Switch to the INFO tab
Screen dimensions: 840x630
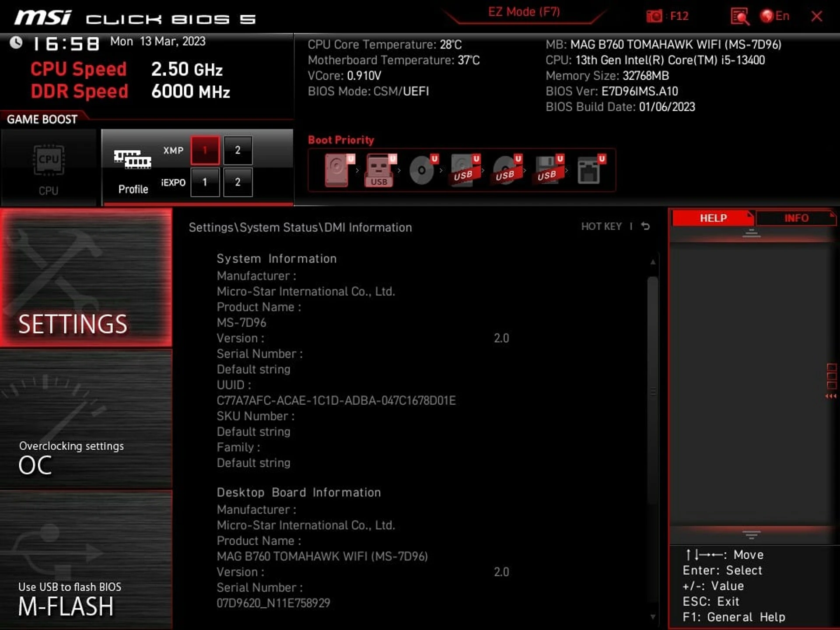pos(796,218)
